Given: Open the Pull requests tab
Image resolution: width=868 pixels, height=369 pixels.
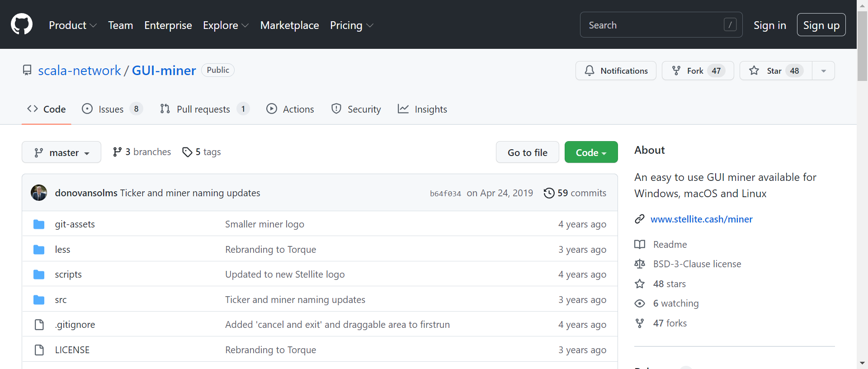Looking at the screenshot, I should pos(204,109).
